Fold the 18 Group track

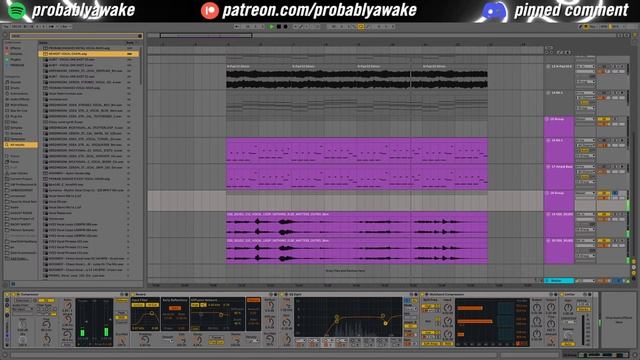pos(547,193)
